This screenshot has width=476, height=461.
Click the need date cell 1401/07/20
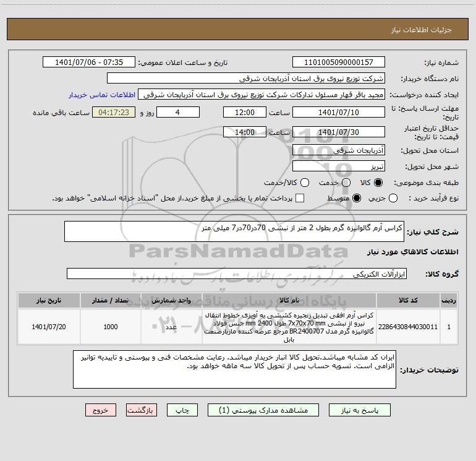pyautogui.click(x=49, y=327)
